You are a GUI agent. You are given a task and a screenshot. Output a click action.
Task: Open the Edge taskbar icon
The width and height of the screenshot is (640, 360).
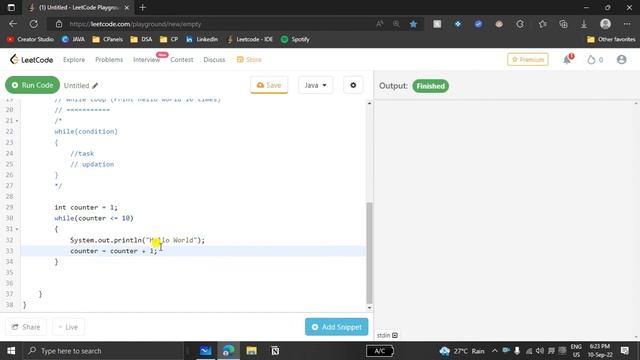coord(229,351)
